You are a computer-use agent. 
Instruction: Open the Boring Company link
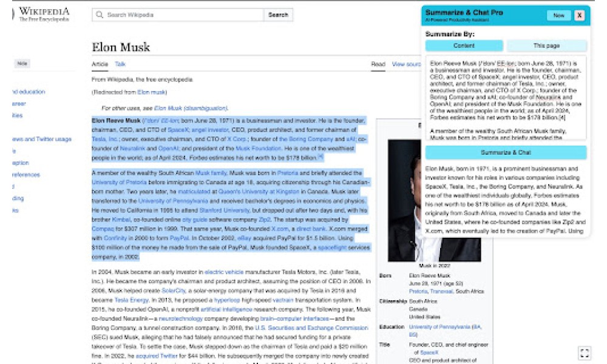[x=306, y=140]
